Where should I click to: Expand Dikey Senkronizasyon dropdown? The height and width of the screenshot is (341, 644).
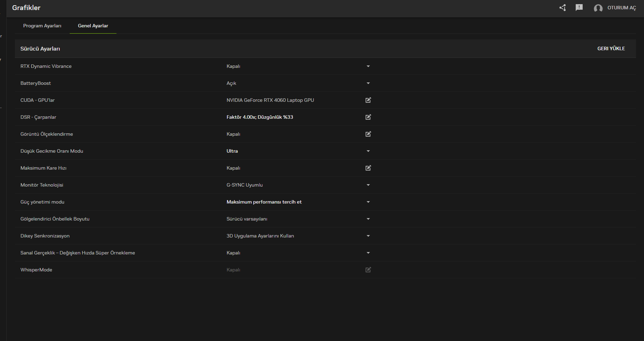click(x=368, y=236)
